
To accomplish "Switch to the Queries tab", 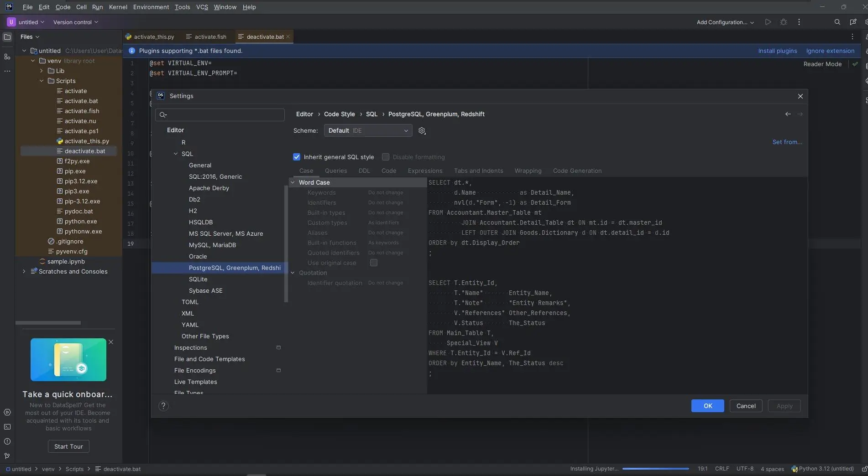I will click(336, 171).
